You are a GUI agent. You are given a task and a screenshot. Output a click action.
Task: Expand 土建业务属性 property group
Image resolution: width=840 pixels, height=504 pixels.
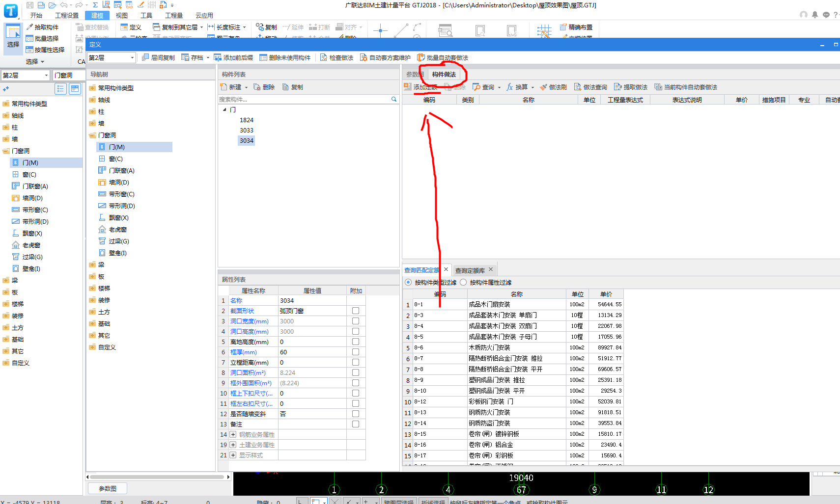tap(233, 445)
